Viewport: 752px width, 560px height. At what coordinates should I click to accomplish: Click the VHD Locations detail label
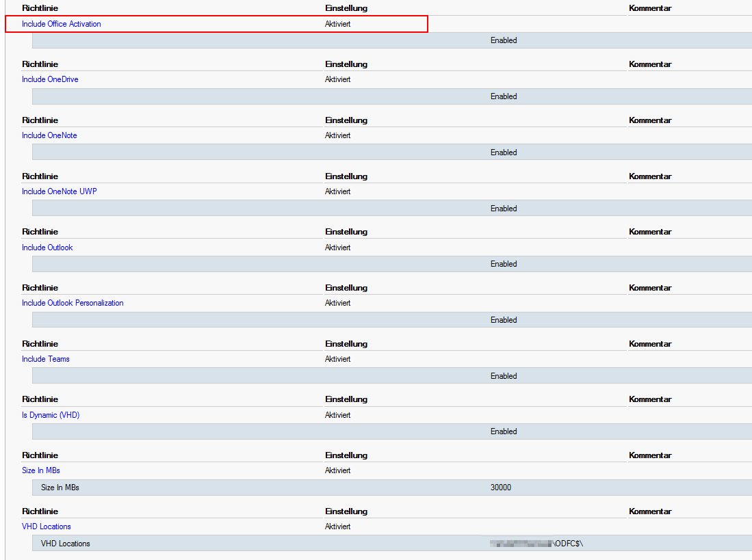(65, 544)
